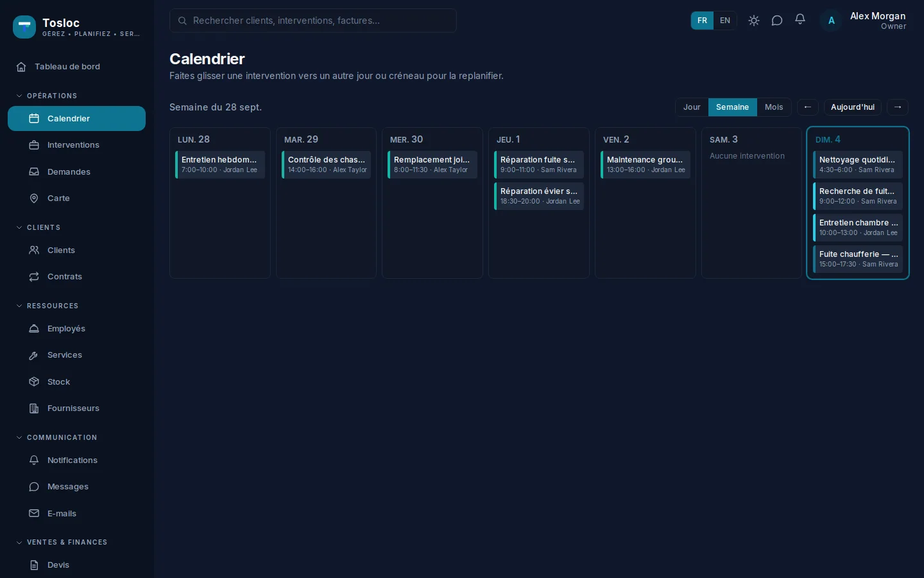Open Clients people icon in sidebar

point(34,250)
